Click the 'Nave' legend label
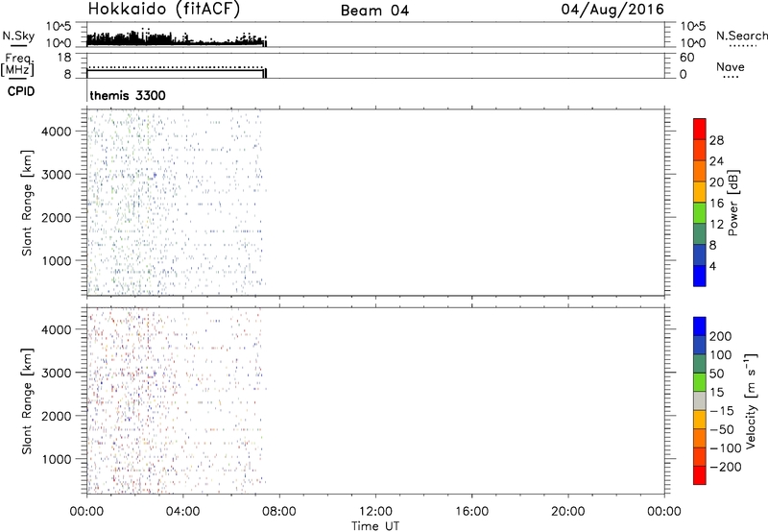 coord(731,66)
